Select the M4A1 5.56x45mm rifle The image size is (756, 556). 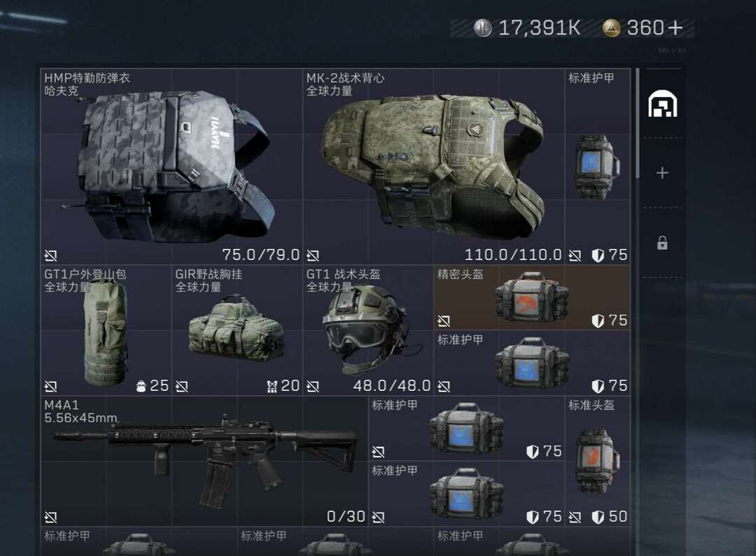tap(204, 462)
